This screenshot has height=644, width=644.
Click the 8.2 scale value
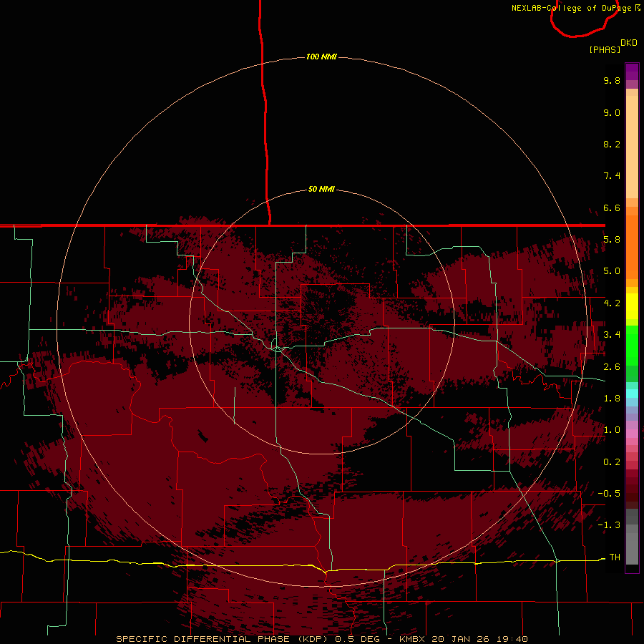[x=612, y=144]
